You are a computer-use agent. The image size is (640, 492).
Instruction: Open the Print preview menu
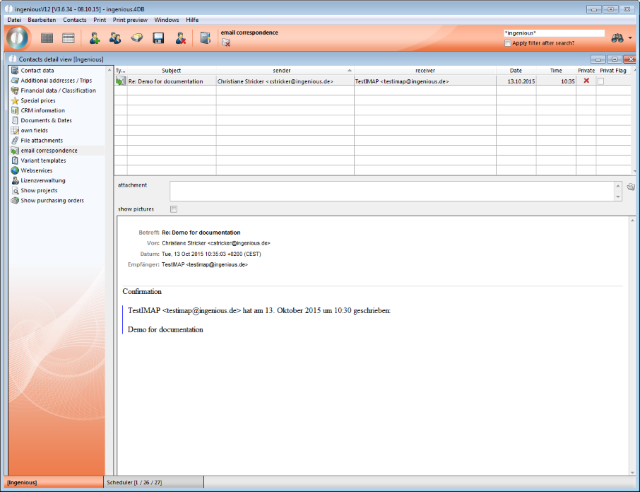(x=130, y=20)
